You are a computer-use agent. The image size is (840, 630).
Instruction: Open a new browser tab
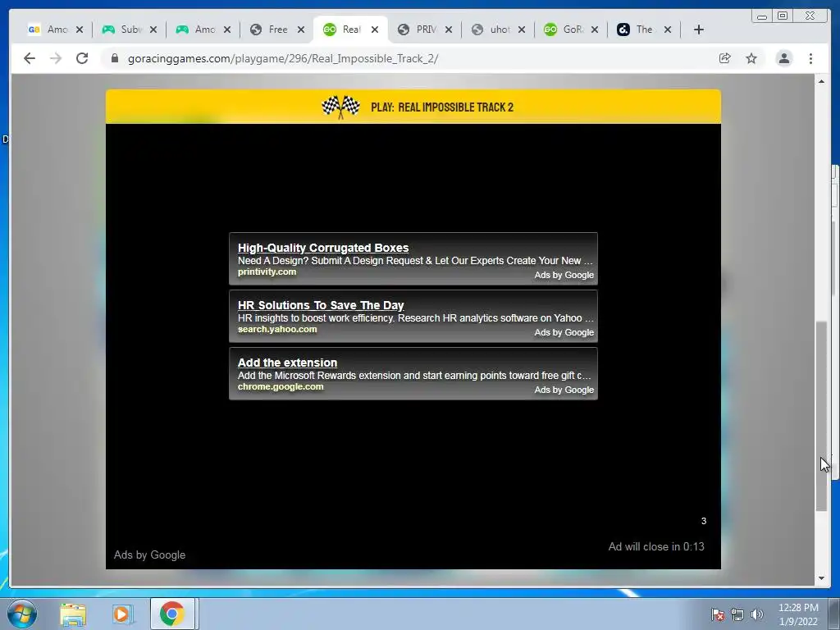(699, 30)
